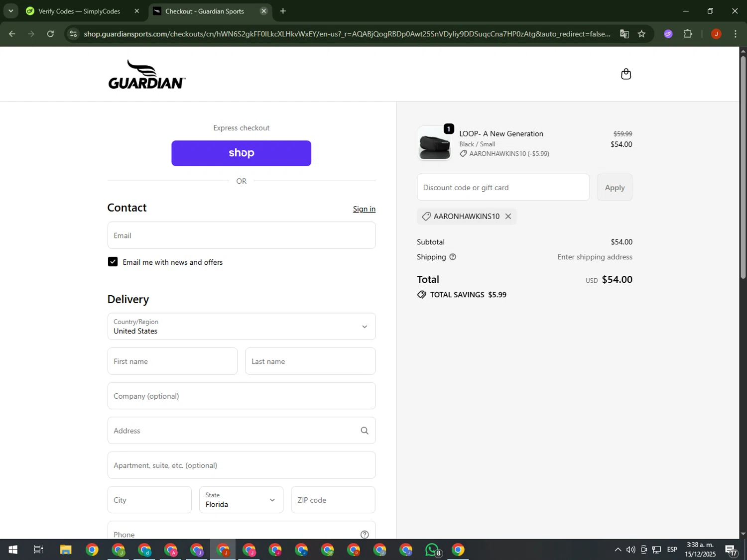Bookmark this page with the star icon

[x=641, y=34]
